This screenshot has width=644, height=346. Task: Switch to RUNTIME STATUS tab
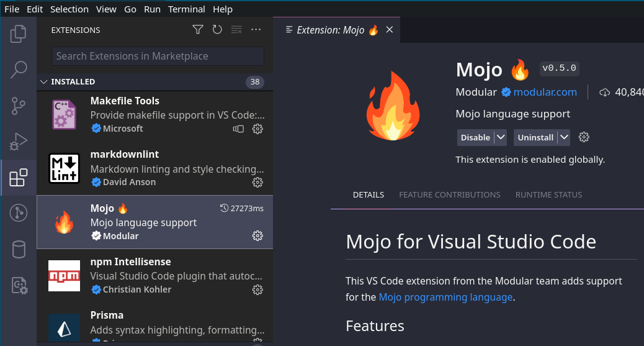(x=548, y=195)
